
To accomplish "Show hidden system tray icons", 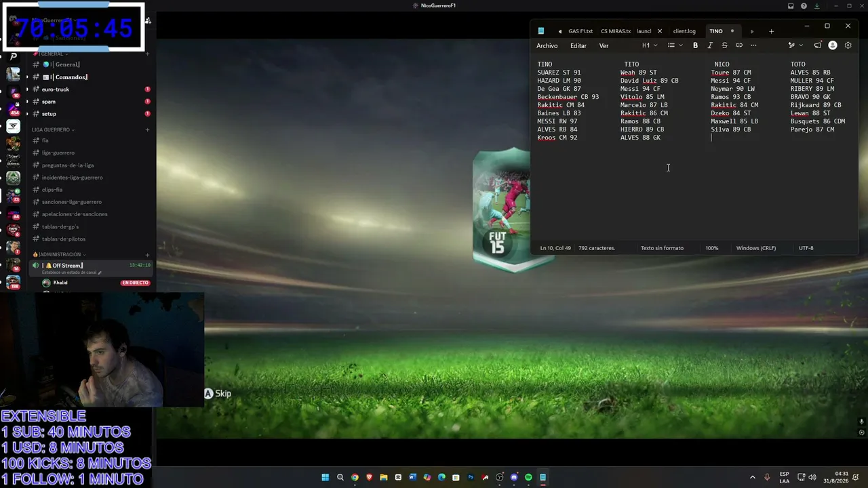I will 752,477.
